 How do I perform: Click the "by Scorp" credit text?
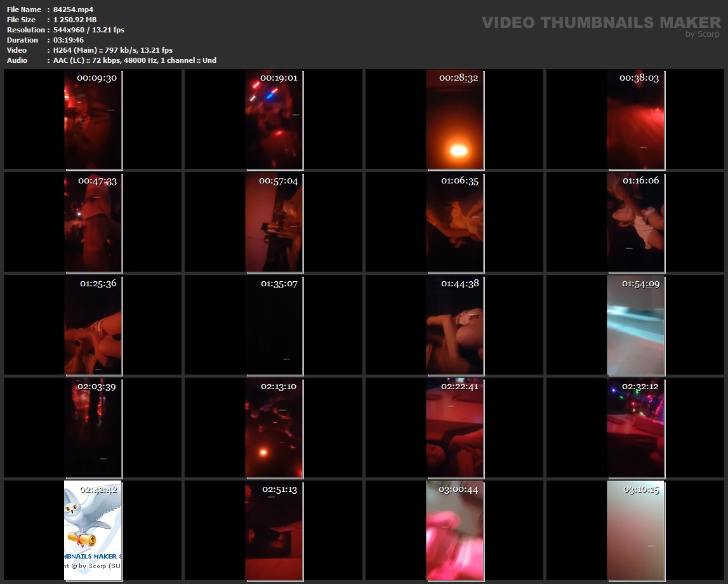point(702,34)
